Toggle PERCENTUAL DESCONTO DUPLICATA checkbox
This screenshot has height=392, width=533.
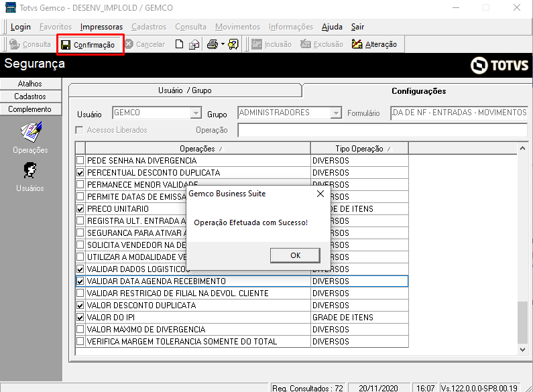click(80, 173)
